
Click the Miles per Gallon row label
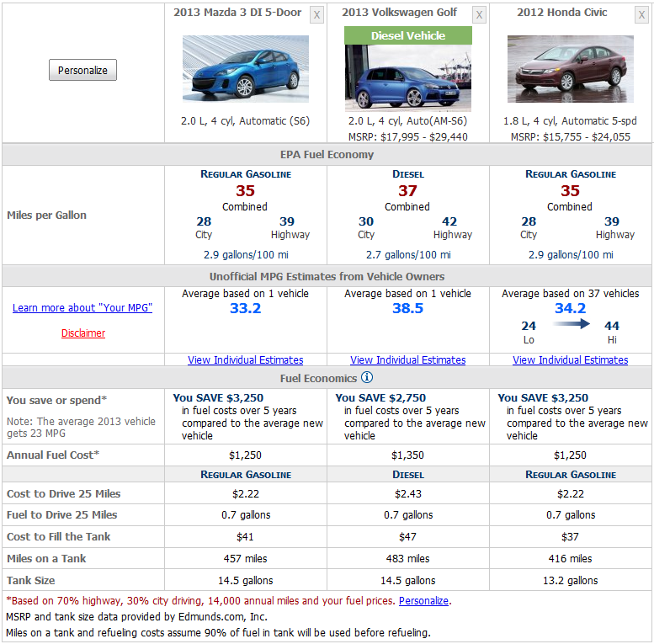click(47, 216)
